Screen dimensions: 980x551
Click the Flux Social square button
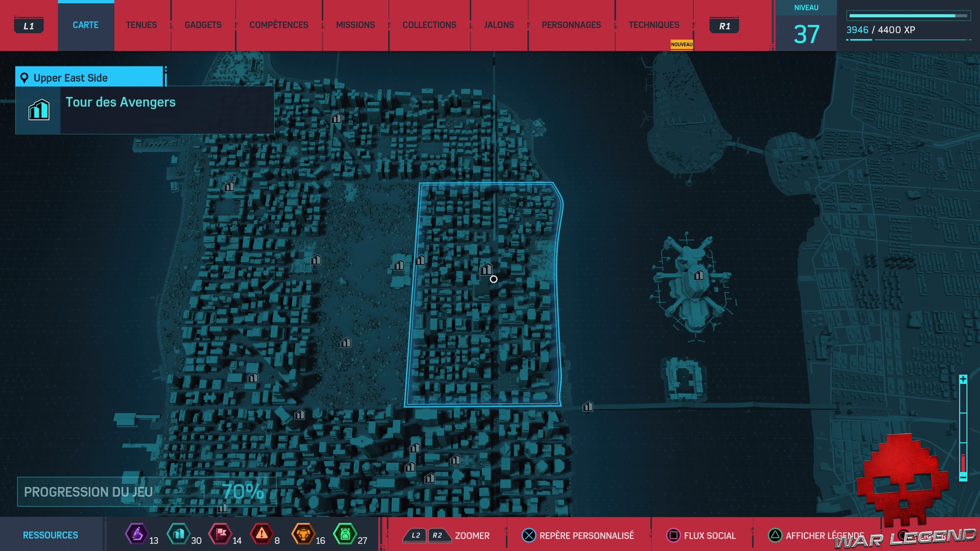pos(673,535)
